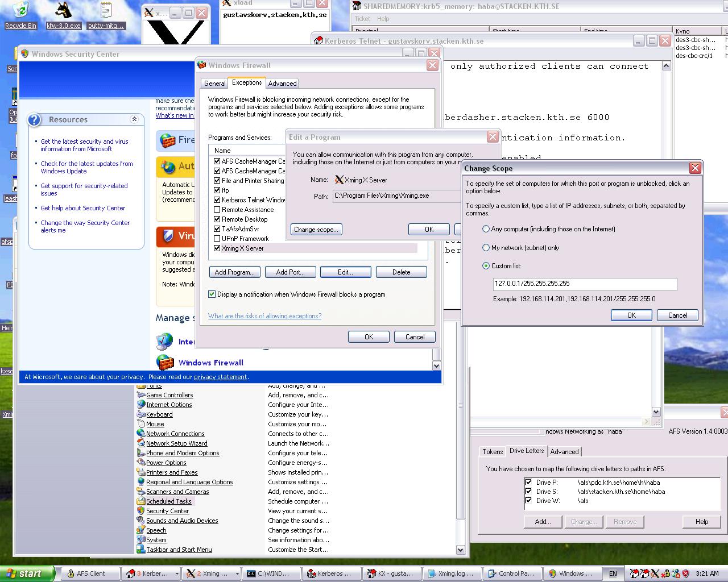The height and width of the screenshot is (582, 728).
Task: Switch to Advanced tab in Windows Firewall
Action: point(282,83)
